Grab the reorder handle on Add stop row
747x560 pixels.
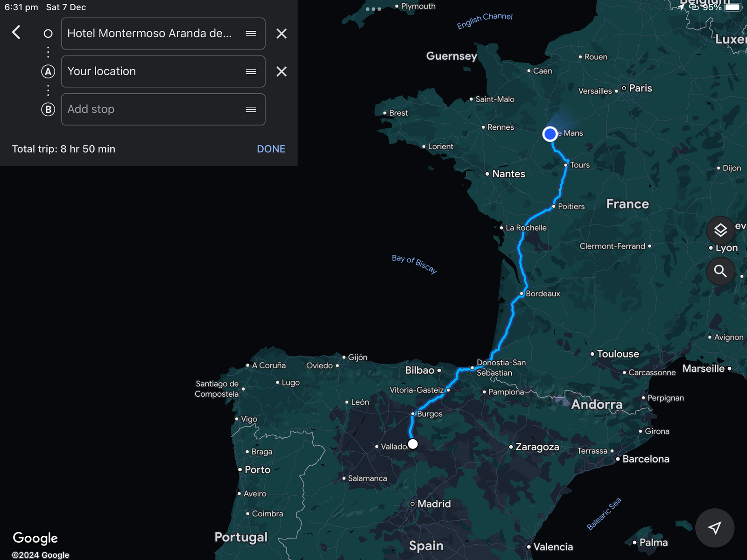point(251,109)
